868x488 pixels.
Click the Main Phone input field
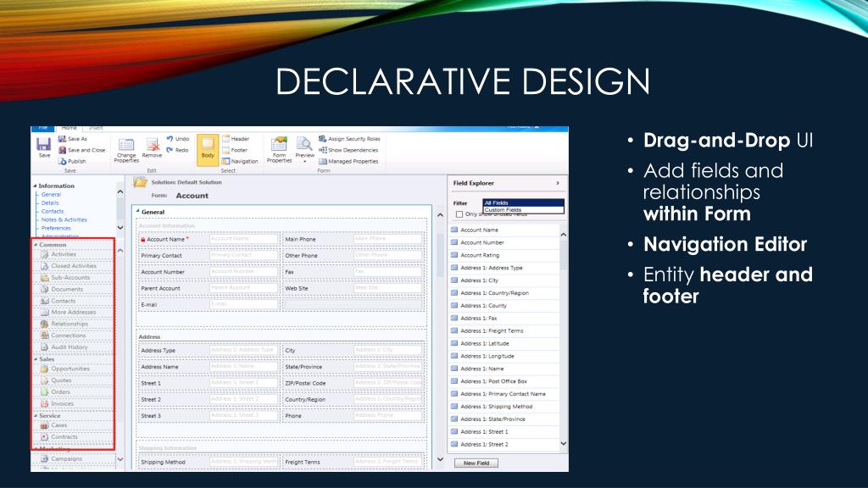pyautogui.click(x=387, y=239)
